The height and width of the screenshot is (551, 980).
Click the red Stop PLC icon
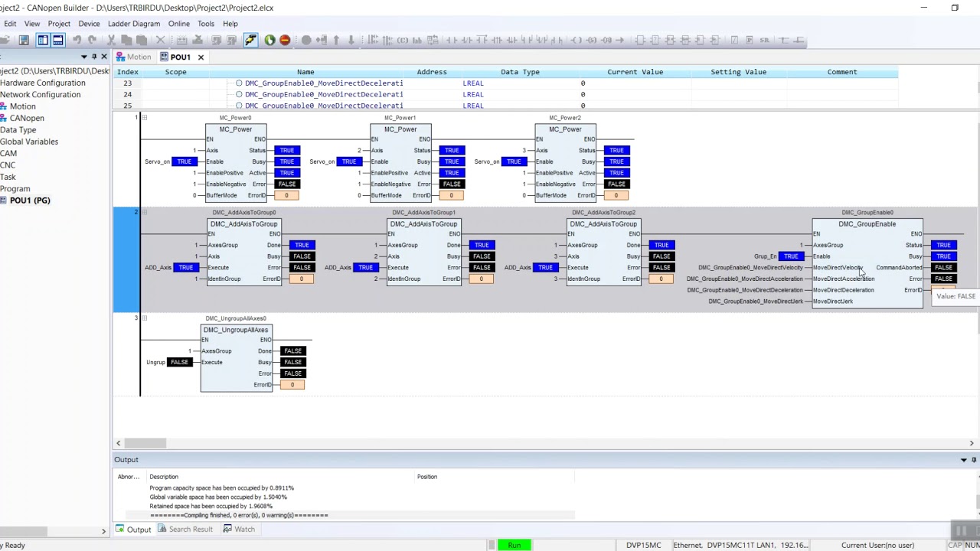click(285, 40)
